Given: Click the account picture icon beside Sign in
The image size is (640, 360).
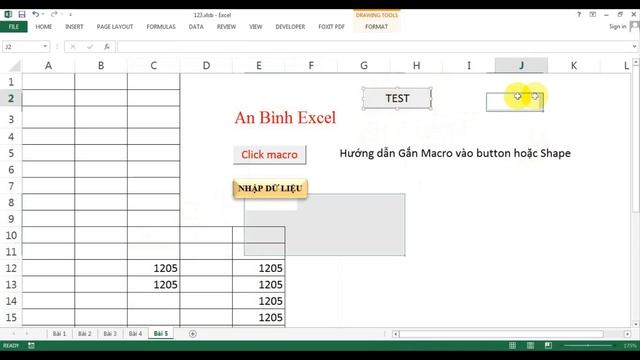Looking at the screenshot, I should pos(634,27).
